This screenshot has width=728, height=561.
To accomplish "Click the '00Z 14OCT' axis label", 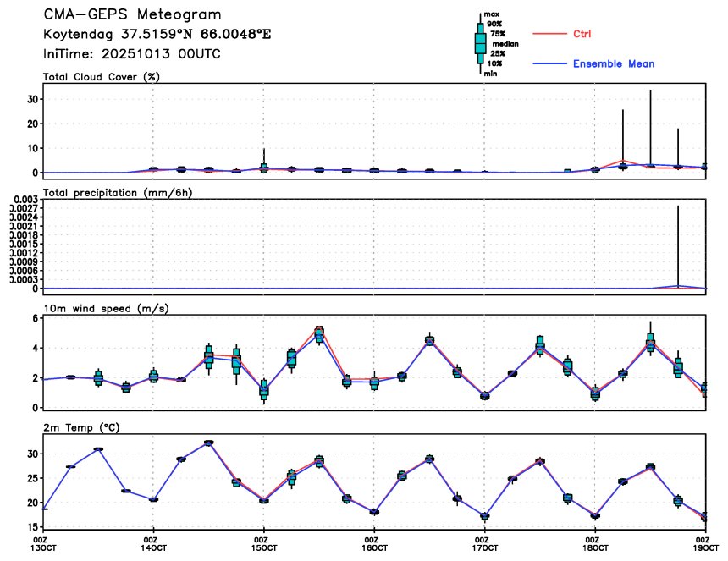I will tap(154, 544).
